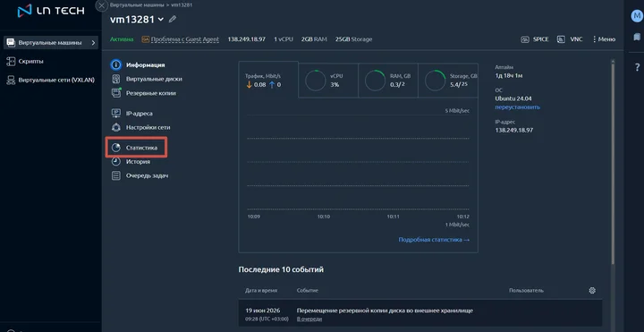Click the VNC console icon

pos(561,39)
